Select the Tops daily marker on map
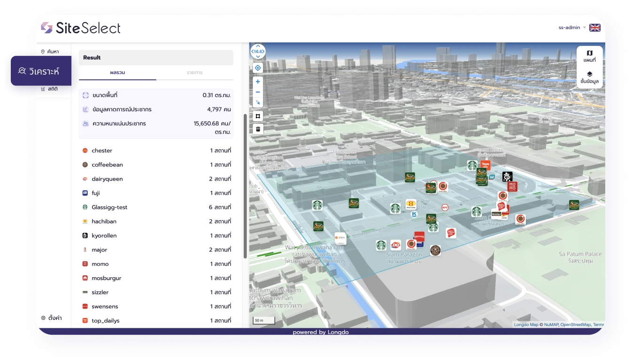 486,165
